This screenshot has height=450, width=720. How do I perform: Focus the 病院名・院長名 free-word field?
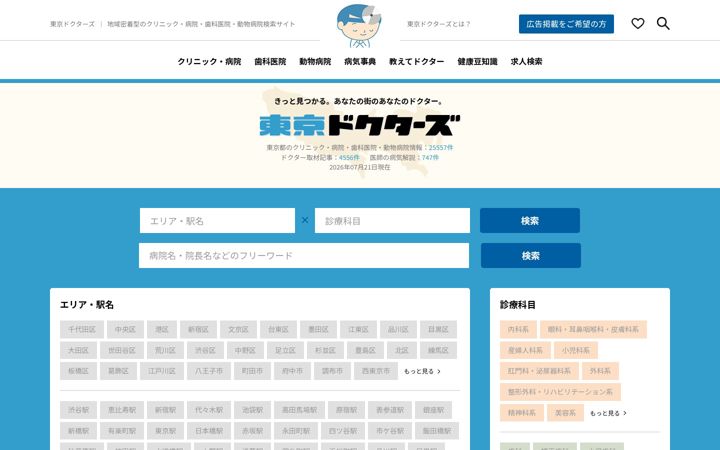[304, 255]
